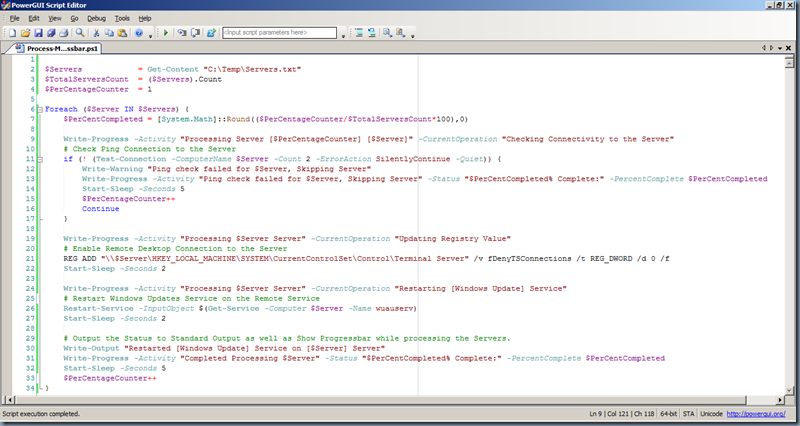Viewport: 800px width, 426px height.
Task: Save the script with the floppy disk icon
Action: point(38,33)
